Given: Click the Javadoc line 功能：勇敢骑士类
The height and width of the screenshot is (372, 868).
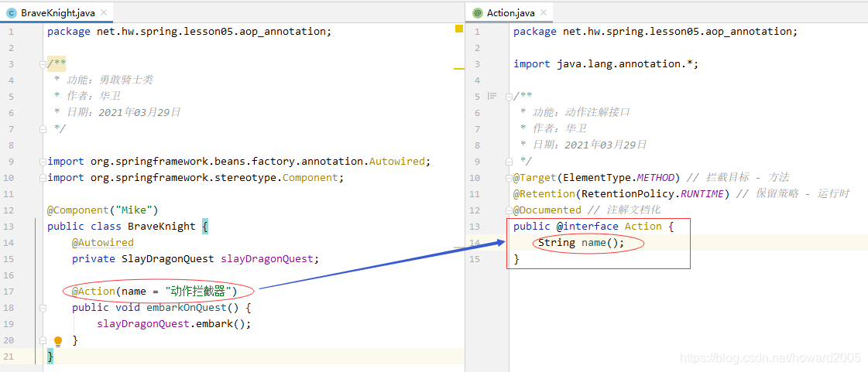Looking at the screenshot, I should (x=104, y=80).
